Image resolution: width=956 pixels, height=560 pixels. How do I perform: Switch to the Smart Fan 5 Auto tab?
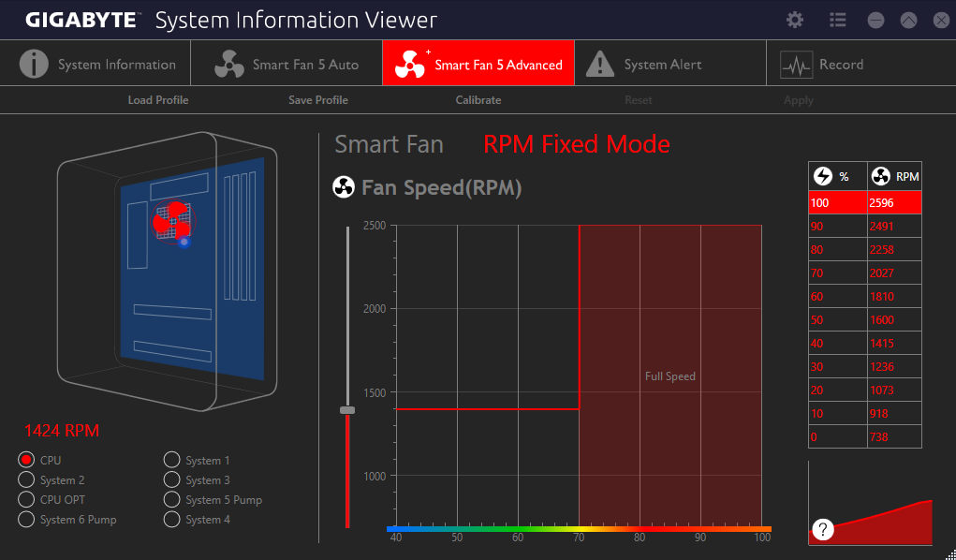click(x=287, y=64)
